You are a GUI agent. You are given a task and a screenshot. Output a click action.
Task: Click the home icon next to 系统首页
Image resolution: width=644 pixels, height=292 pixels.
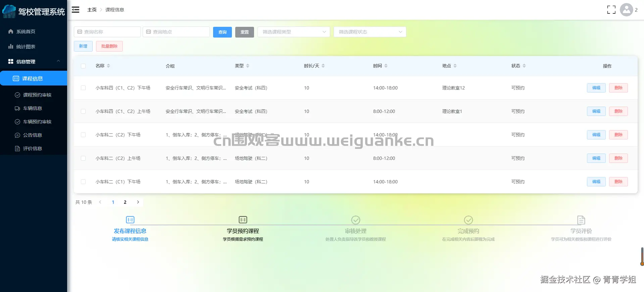tap(11, 31)
